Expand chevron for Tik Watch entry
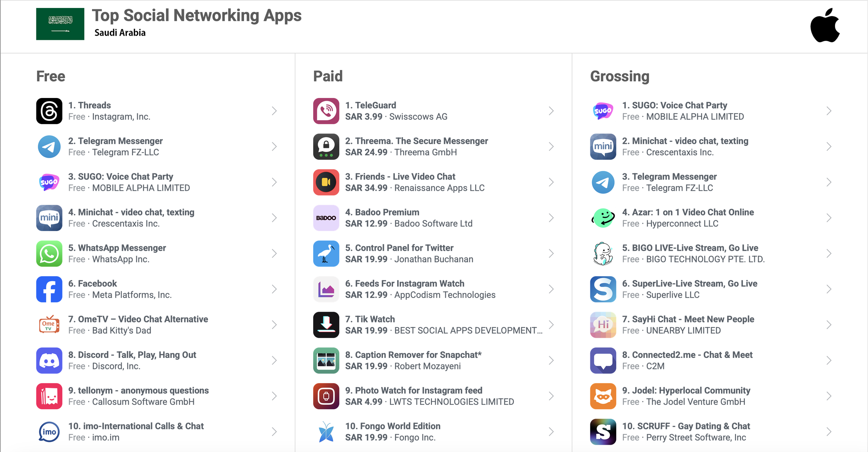 pos(551,324)
